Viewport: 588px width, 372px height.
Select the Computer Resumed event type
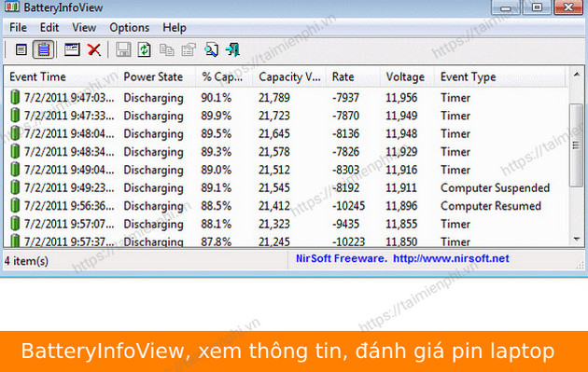[x=491, y=206]
